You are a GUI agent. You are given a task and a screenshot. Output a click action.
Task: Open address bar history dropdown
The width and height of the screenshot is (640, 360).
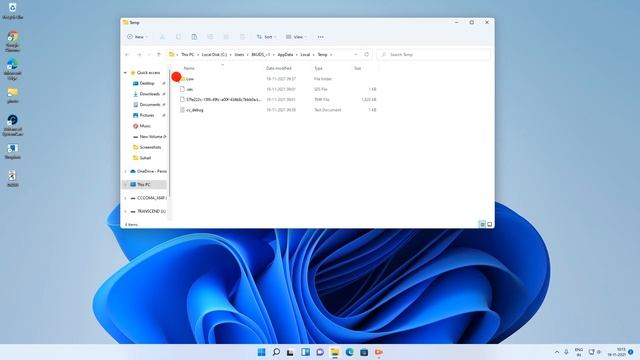click(x=356, y=54)
